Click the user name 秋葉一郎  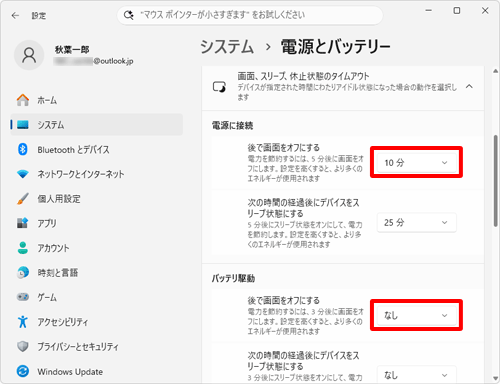click(72, 50)
